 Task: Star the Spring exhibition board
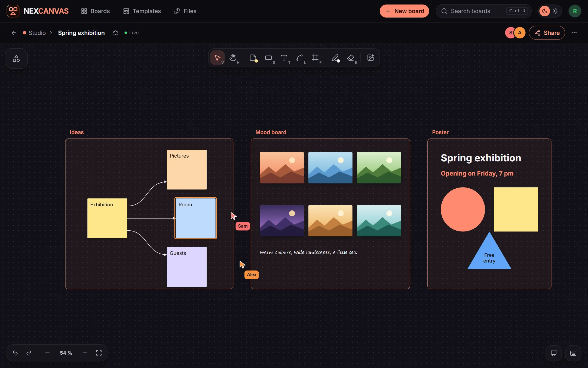(x=115, y=33)
